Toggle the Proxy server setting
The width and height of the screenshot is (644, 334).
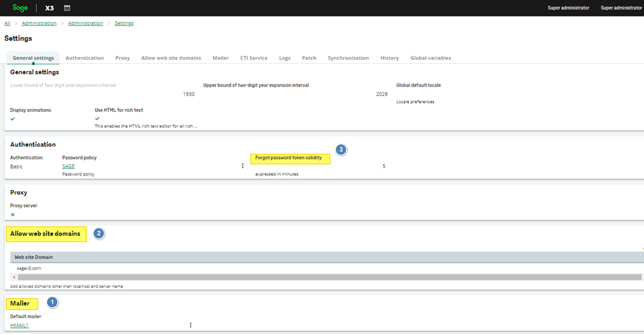(13, 215)
